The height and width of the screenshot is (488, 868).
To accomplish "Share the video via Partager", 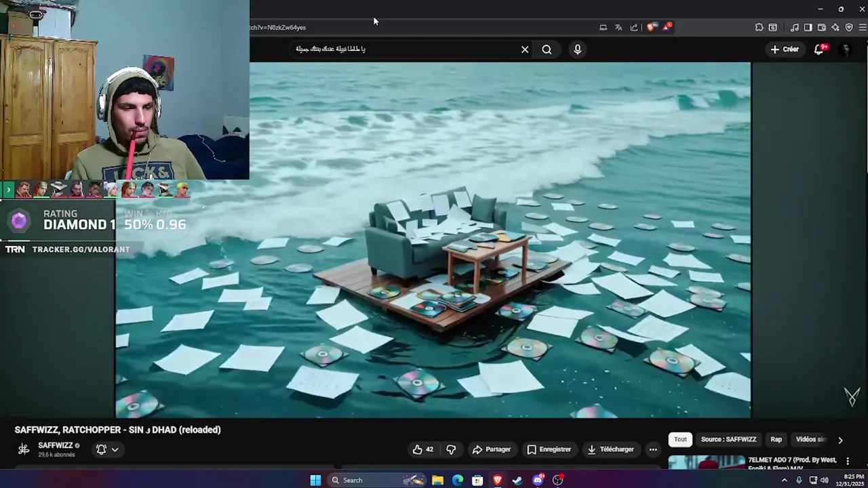I will (x=492, y=449).
